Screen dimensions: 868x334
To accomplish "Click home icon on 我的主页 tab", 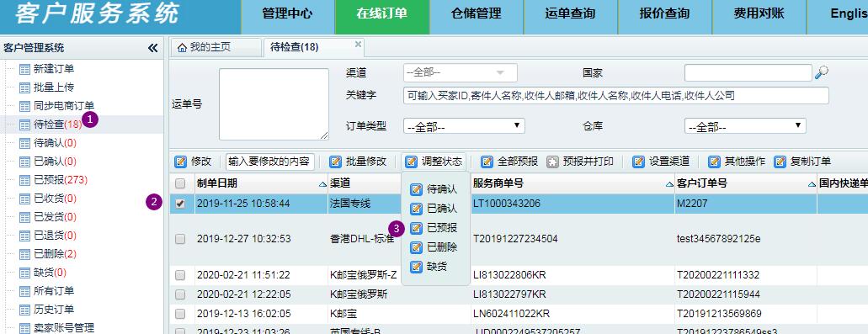I will pos(182,48).
